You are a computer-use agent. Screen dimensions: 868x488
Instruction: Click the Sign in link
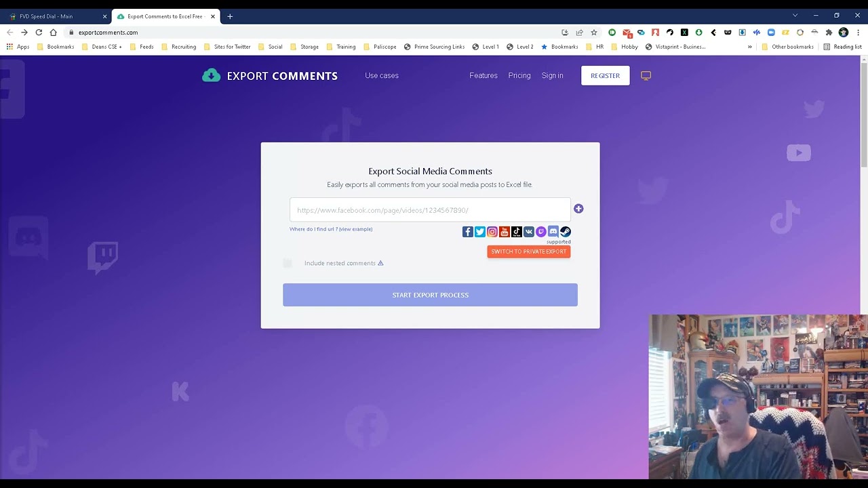pyautogui.click(x=553, y=76)
